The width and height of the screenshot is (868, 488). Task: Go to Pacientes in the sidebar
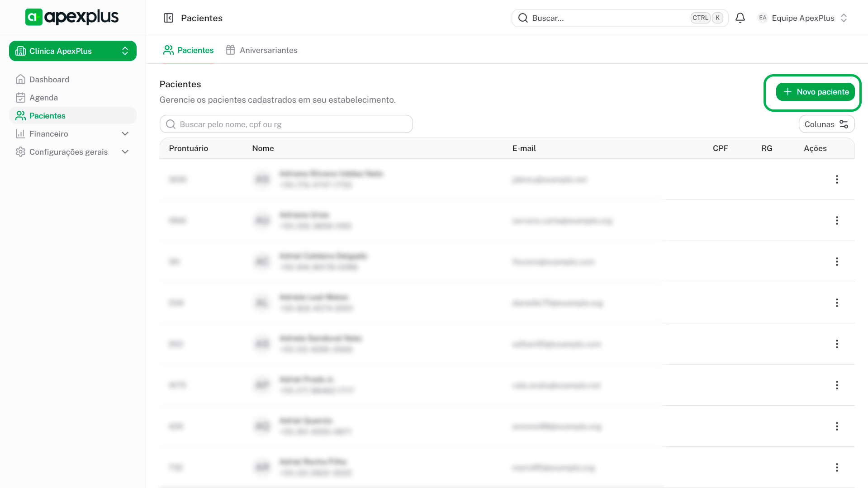47,116
